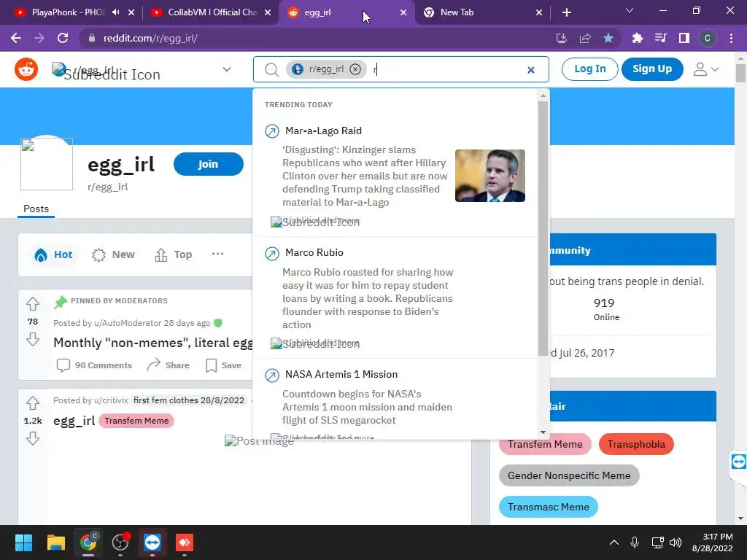Open more sort options ellipsis

pos(217,254)
